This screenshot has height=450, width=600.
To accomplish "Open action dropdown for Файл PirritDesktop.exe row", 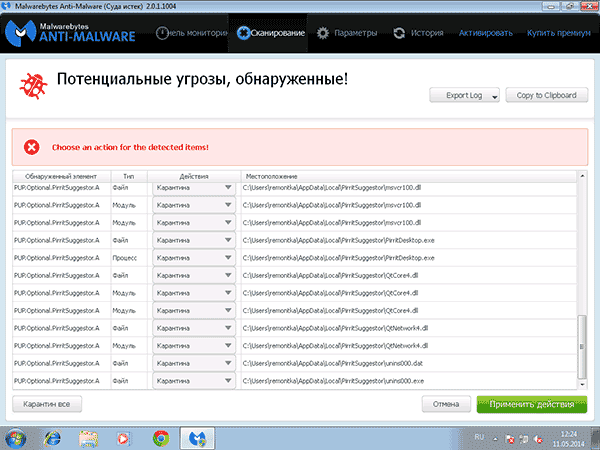I will point(194,240).
